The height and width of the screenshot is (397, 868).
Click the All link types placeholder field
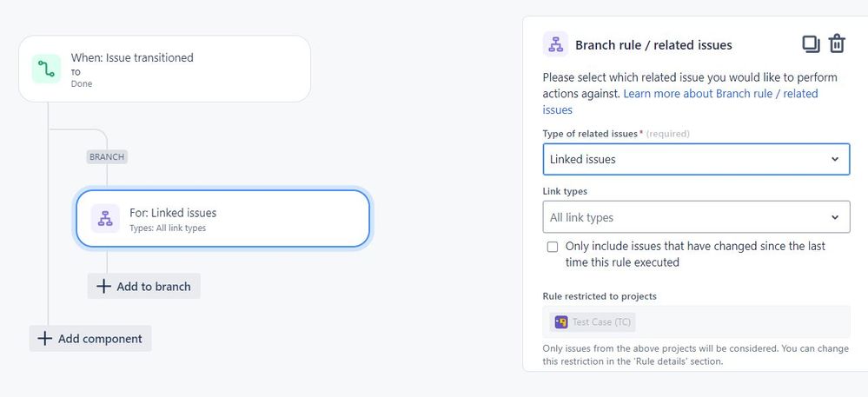pyautogui.click(x=581, y=217)
